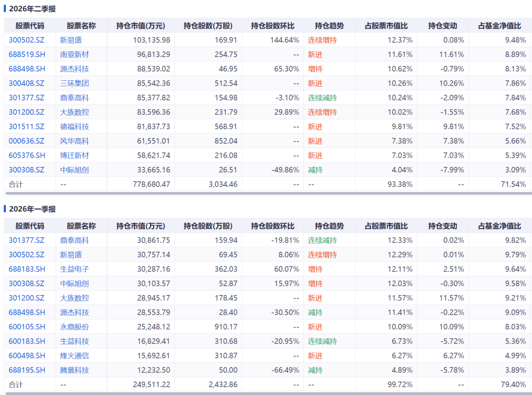Select 99.72% total stock ratio cell
The width and height of the screenshot is (532, 395).
400,385
